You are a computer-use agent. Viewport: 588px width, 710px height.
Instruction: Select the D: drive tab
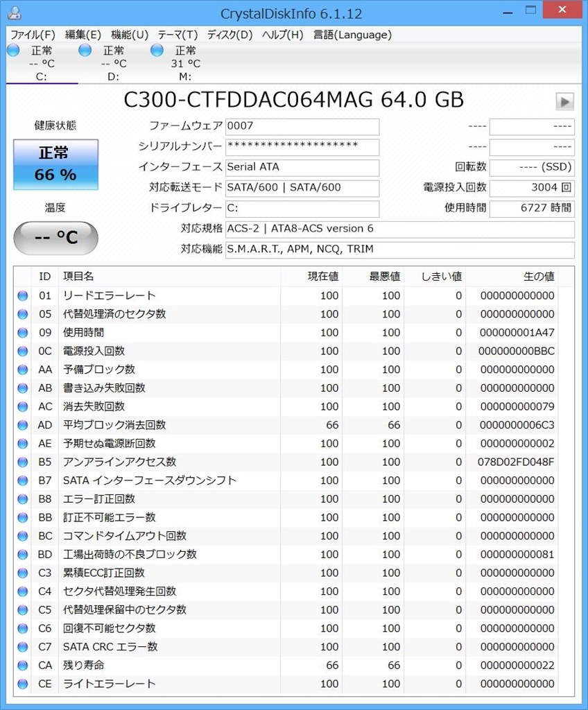pyautogui.click(x=114, y=63)
